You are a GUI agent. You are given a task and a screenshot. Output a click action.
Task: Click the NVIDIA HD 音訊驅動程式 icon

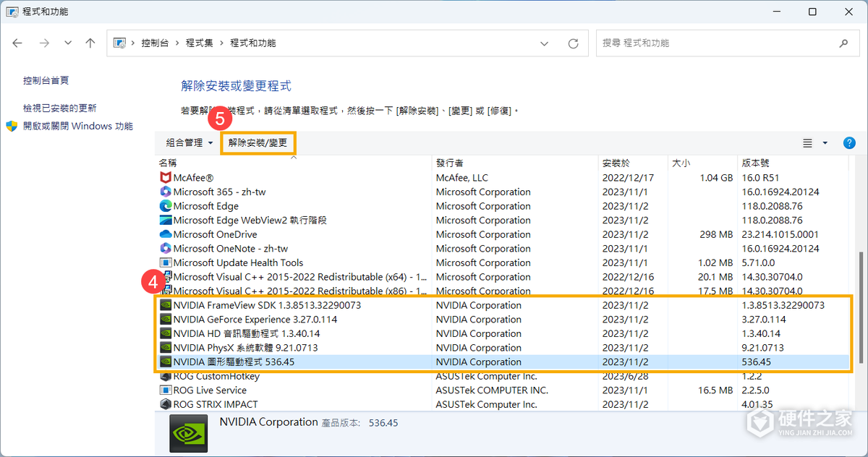[x=166, y=333]
